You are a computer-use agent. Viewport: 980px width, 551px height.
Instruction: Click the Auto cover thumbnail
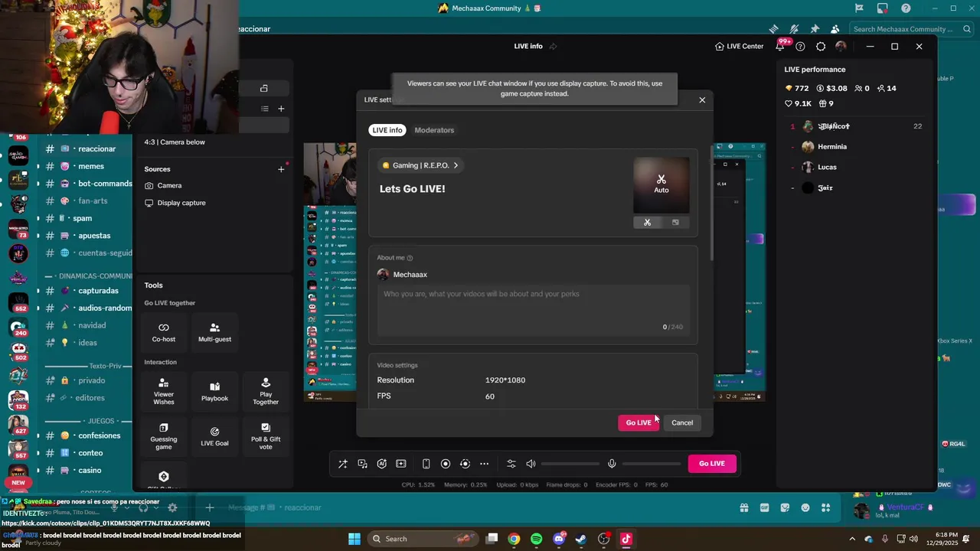point(661,185)
